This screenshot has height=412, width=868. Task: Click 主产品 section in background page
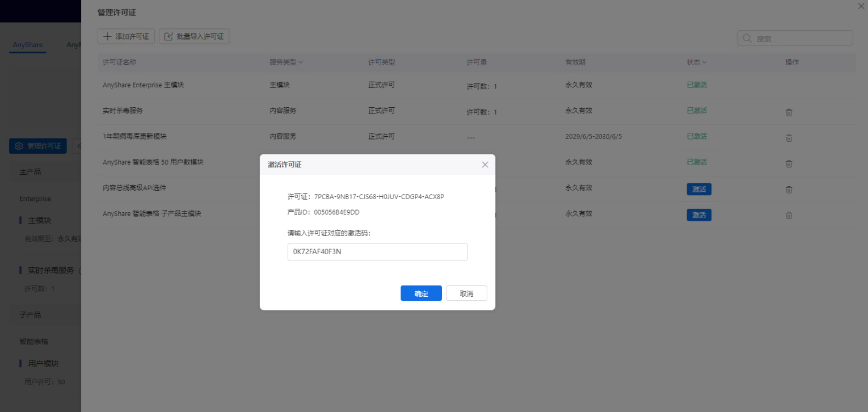[x=30, y=171]
